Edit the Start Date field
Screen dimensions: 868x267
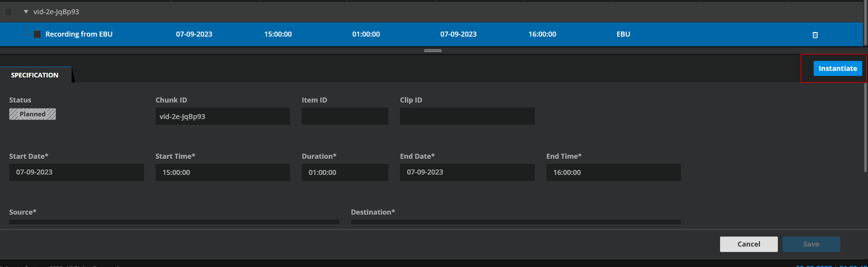(76, 172)
